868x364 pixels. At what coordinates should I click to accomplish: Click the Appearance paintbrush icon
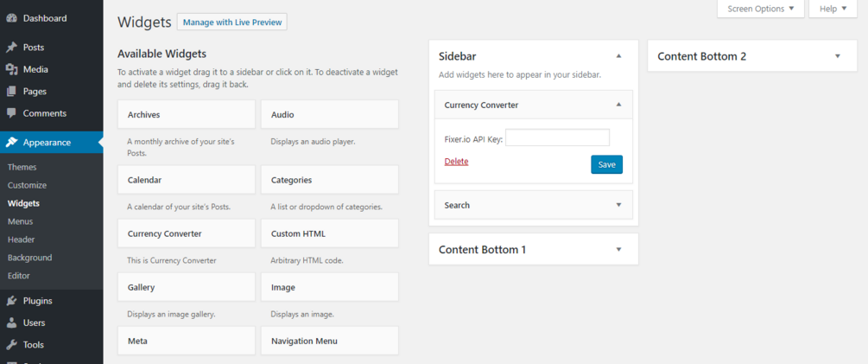tap(11, 143)
